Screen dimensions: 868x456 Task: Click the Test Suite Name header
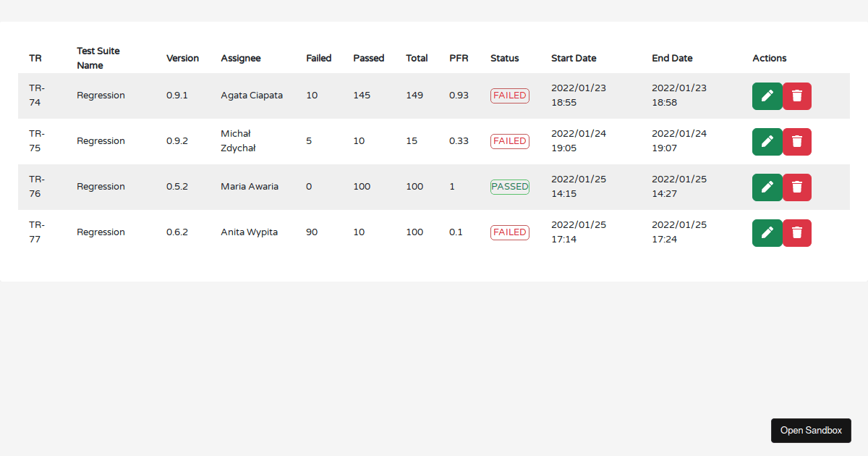click(98, 59)
